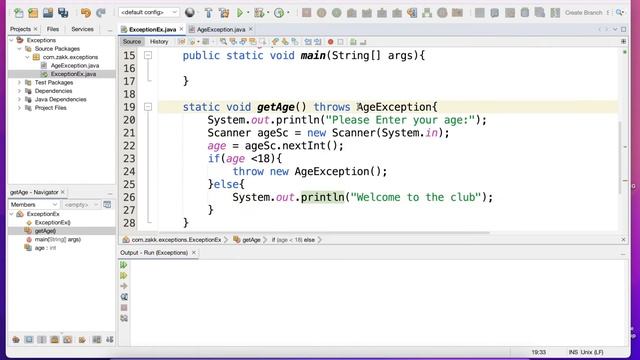
Task: Click the top Re-run icon in Output
Action: 124,265
